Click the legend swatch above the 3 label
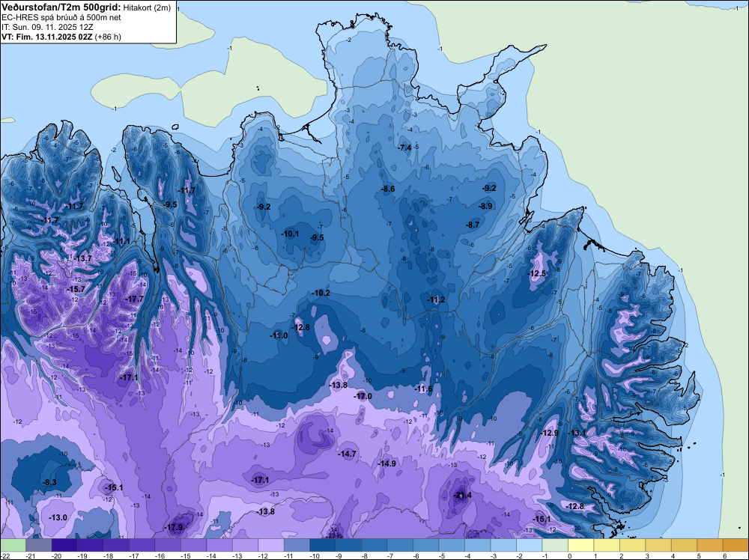Screen dimensions: 749x560 pos(658,545)
